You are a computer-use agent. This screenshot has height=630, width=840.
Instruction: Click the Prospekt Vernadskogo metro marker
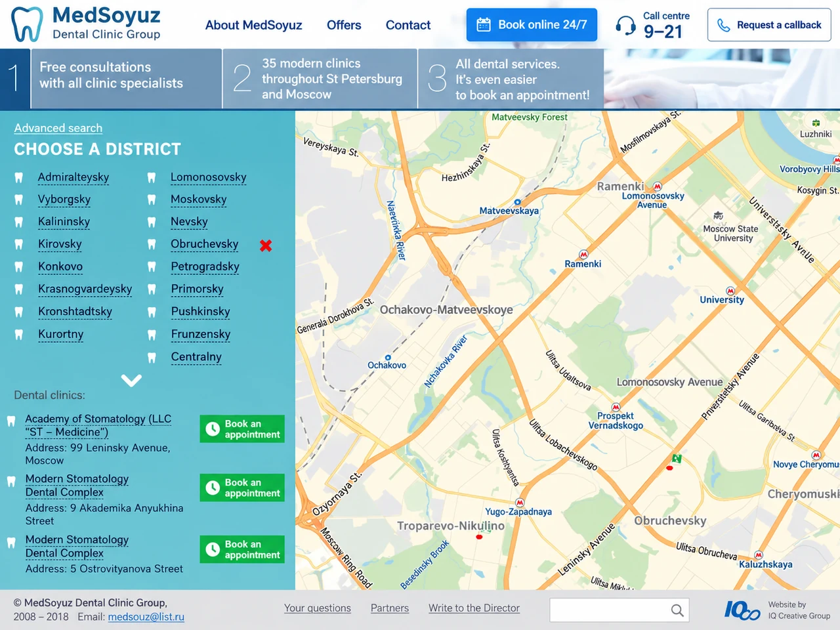616,408
